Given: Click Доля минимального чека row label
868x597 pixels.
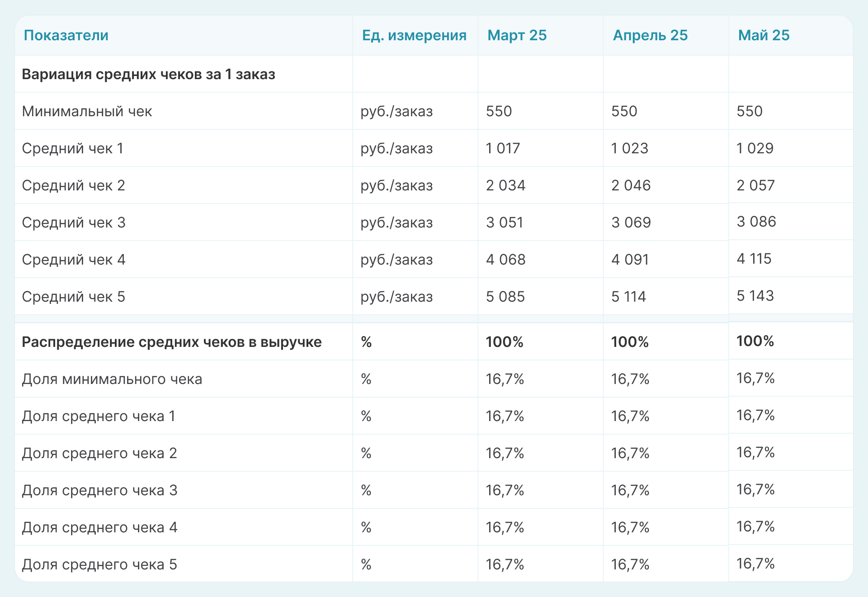Looking at the screenshot, I should [x=112, y=379].
